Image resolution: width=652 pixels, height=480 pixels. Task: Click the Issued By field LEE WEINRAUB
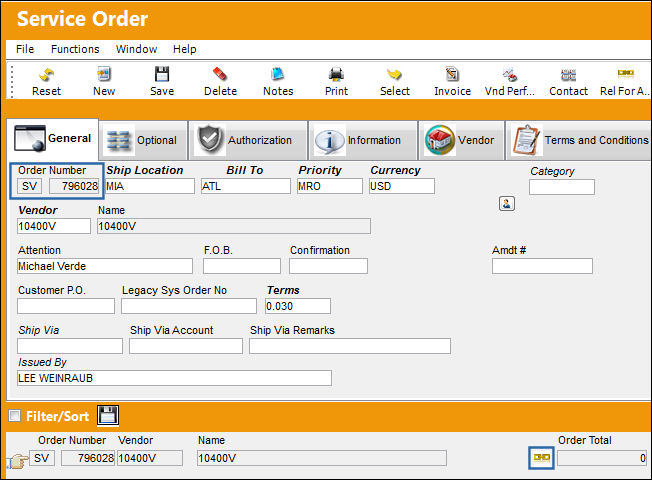pos(174,378)
